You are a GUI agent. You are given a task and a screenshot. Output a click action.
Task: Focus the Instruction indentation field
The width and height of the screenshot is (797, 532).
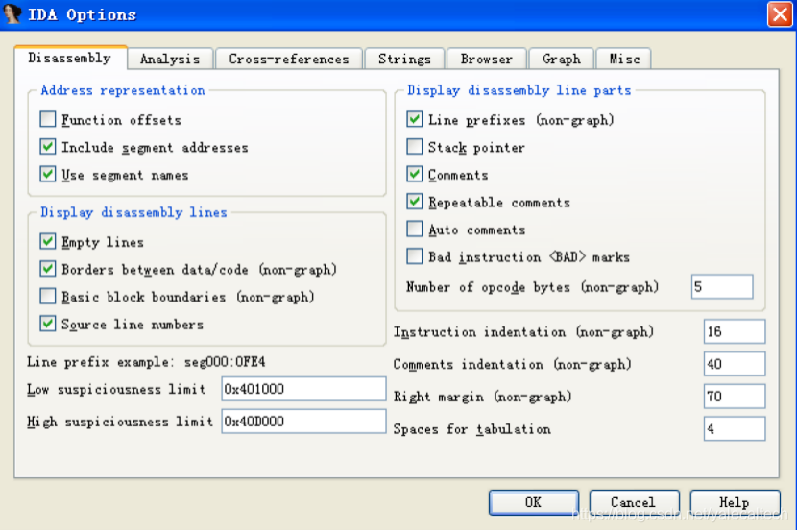(735, 332)
